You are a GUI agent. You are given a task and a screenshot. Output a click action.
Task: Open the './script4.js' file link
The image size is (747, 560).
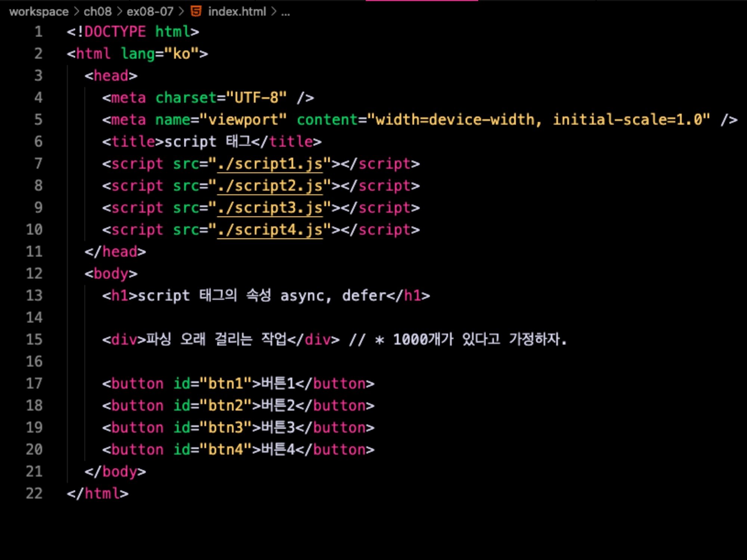click(270, 230)
